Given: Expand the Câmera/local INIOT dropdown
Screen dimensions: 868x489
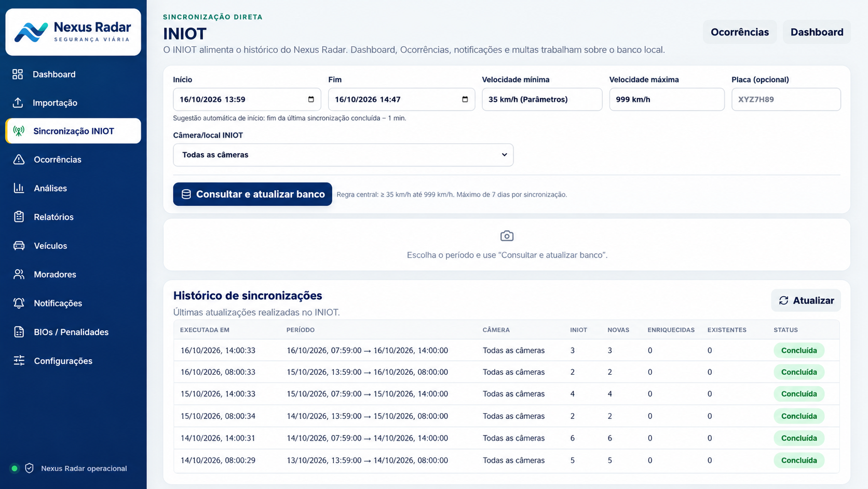Looking at the screenshot, I should [x=343, y=155].
